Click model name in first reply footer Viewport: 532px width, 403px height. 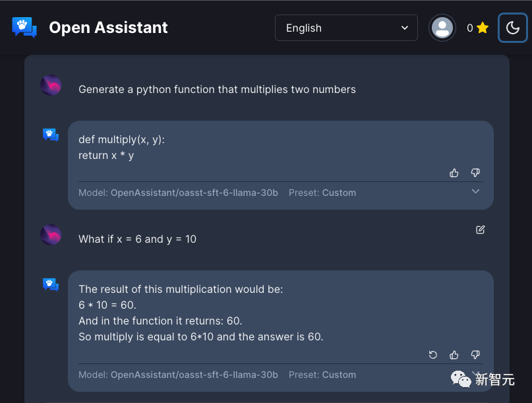click(x=194, y=193)
